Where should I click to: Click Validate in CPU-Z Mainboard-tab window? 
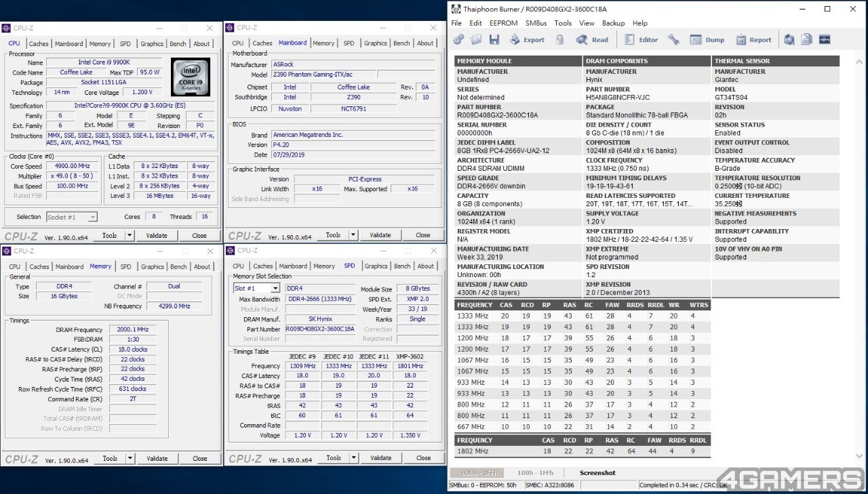tap(380, 235)
